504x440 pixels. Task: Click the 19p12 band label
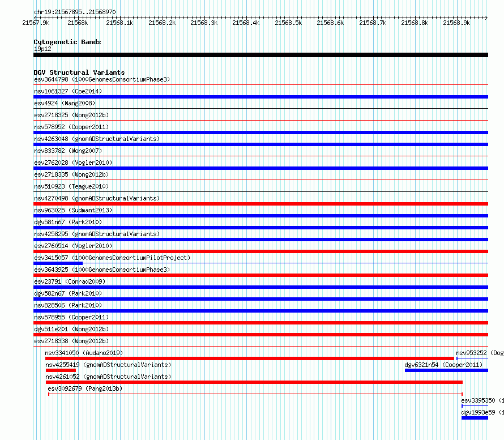42,49
